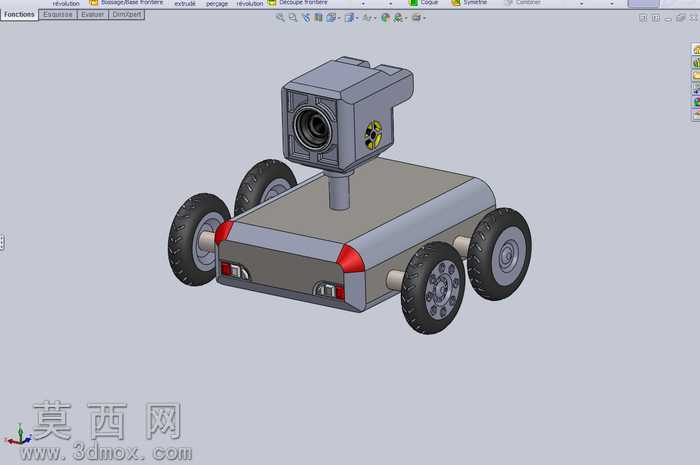
Task: Open the DimXpert tab
Action: pyautogui.click(x=127, y=15)
